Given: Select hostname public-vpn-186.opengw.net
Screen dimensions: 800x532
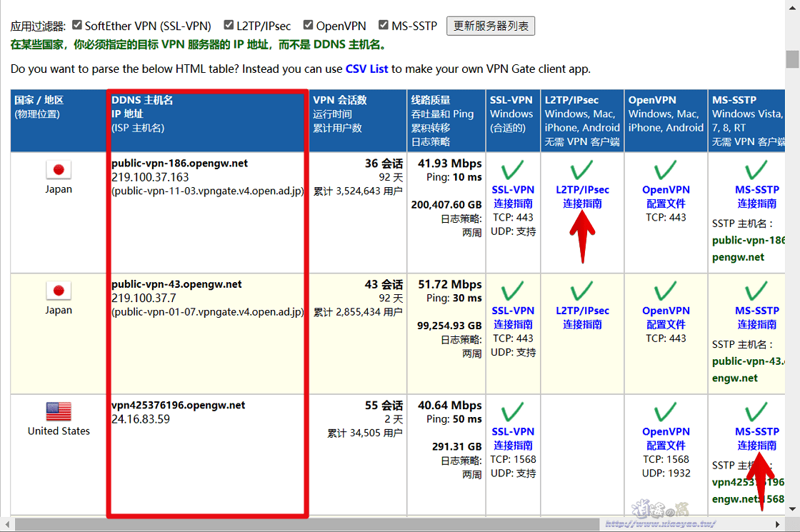Looking at the screenshot, I should [179, 164].
